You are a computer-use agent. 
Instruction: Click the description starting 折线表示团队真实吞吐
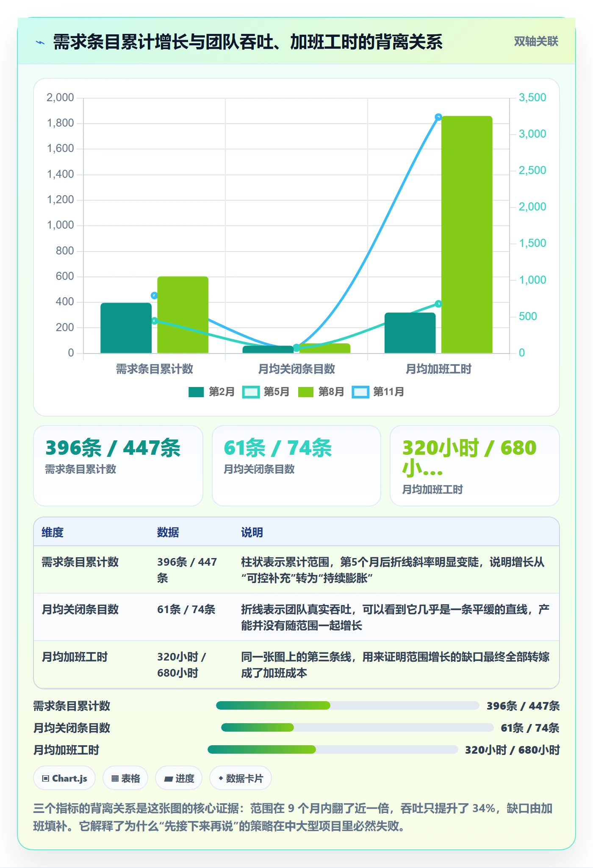(395, 617)
